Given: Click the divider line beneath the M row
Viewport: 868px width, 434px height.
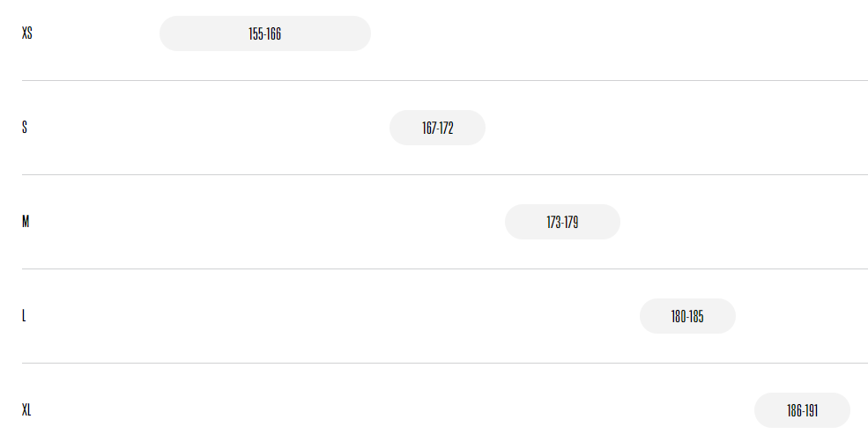Looking at the screenshot, I should [445, 269].
